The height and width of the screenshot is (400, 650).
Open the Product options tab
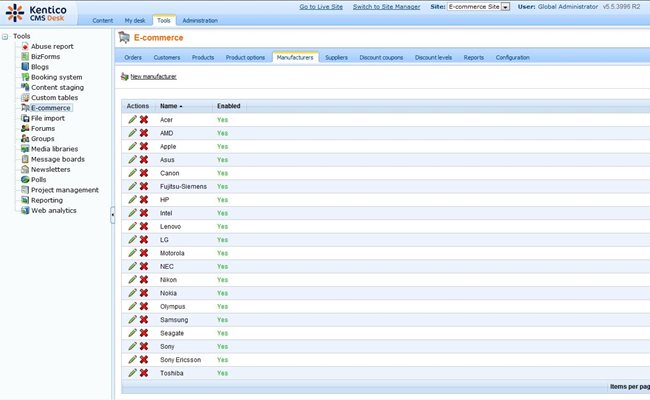pyautogui.click(x=245, y=58)
